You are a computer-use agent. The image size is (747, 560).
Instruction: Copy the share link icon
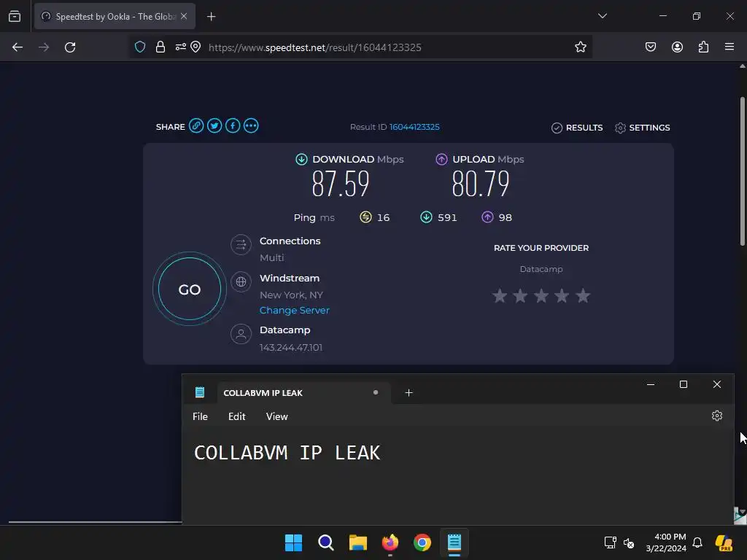(x=196, y=125)
